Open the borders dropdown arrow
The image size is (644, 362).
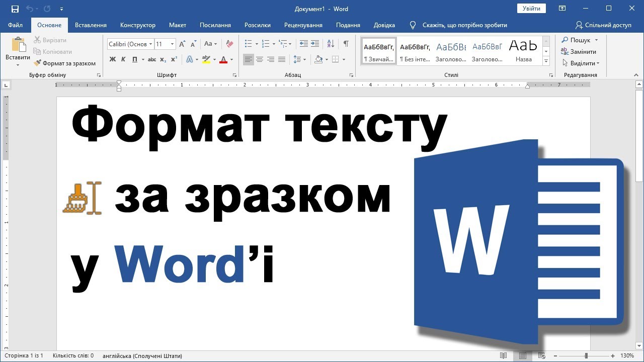click(344, 59)
